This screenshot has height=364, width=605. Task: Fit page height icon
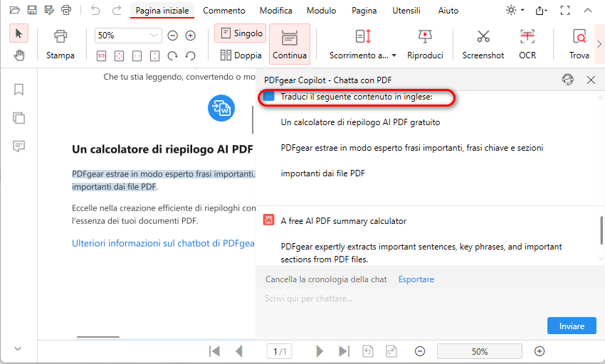tap(154, 56)
